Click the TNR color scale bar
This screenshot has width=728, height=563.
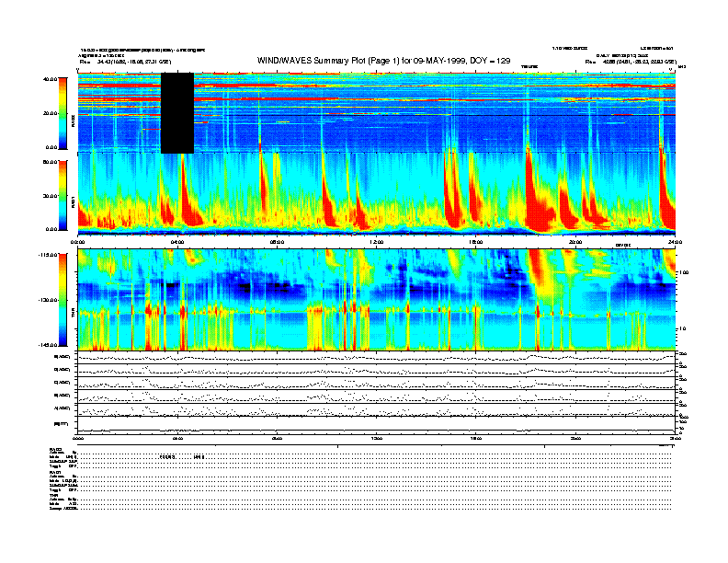pyautogui.click(x=63, y=300)
